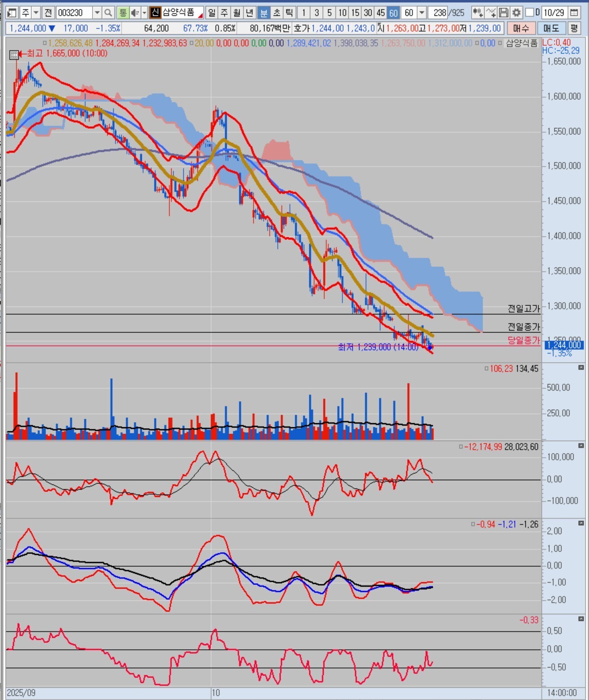Viewport: 589px width, 700px height.
Task: Switch to weekly chart with 주 period button
Action: 224,13
